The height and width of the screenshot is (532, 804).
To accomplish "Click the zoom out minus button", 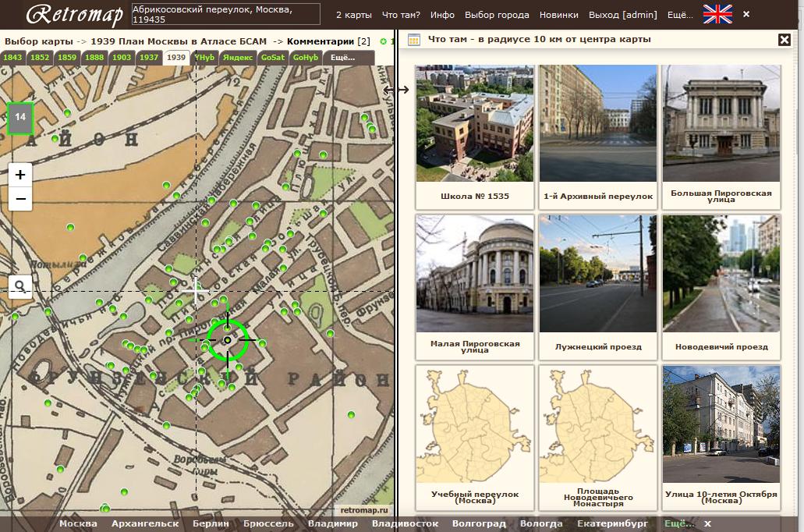I will [20, 199].
